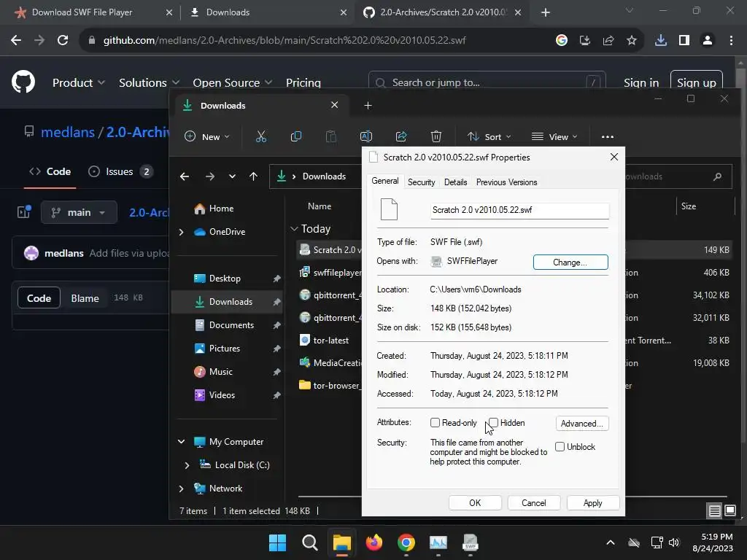
Task: Open recent locations dropdown arrow in Explorer
Action: coord(232,176)
